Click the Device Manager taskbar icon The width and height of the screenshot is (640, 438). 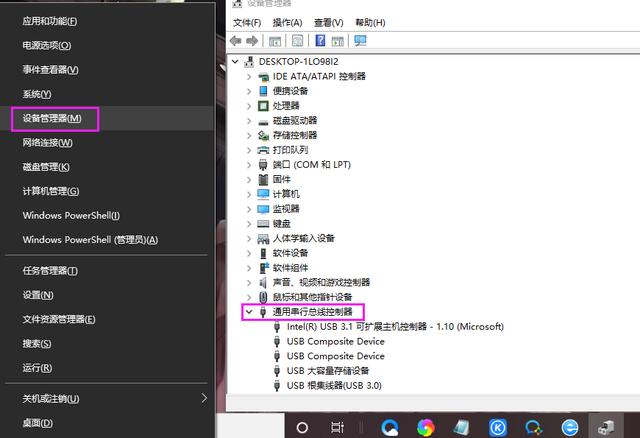606,427
